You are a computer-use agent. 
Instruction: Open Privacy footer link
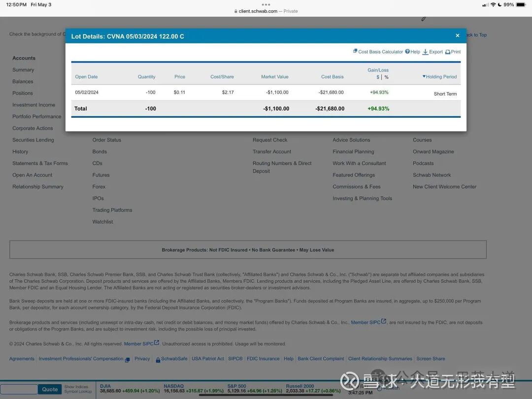[x=142, y=359]
